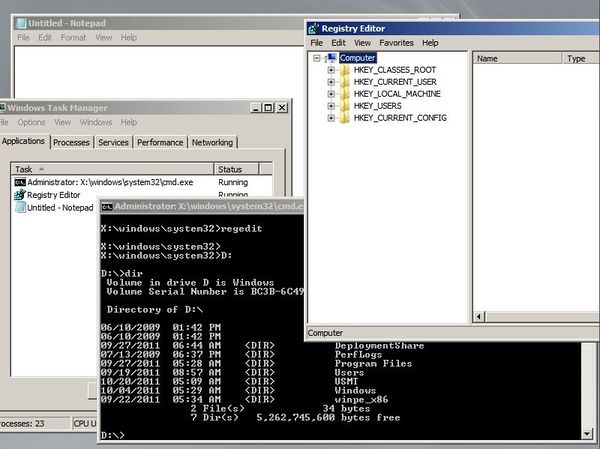Sort by Task column header
This screenshot has width=600, height=449.
(x=112, y=169)
